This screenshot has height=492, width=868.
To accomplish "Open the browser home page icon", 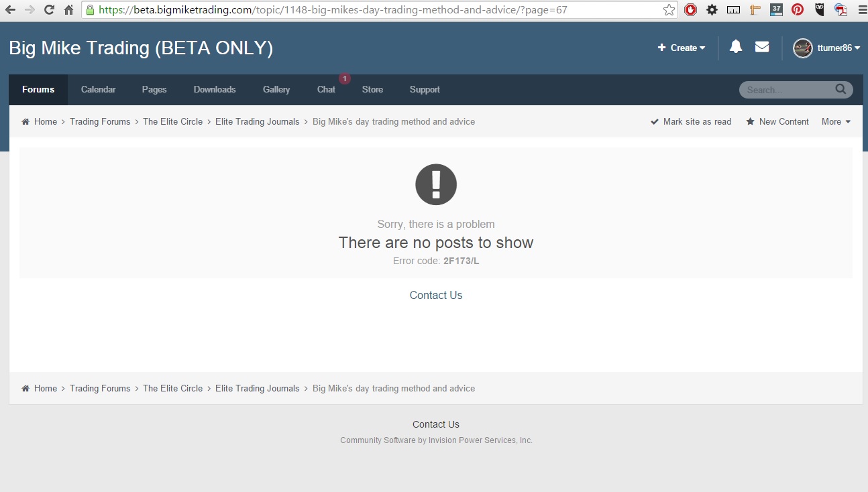I will click(x=68, y=10).
